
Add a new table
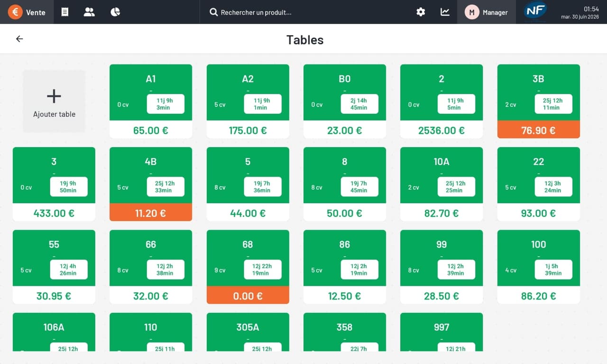tap(54, 101)
